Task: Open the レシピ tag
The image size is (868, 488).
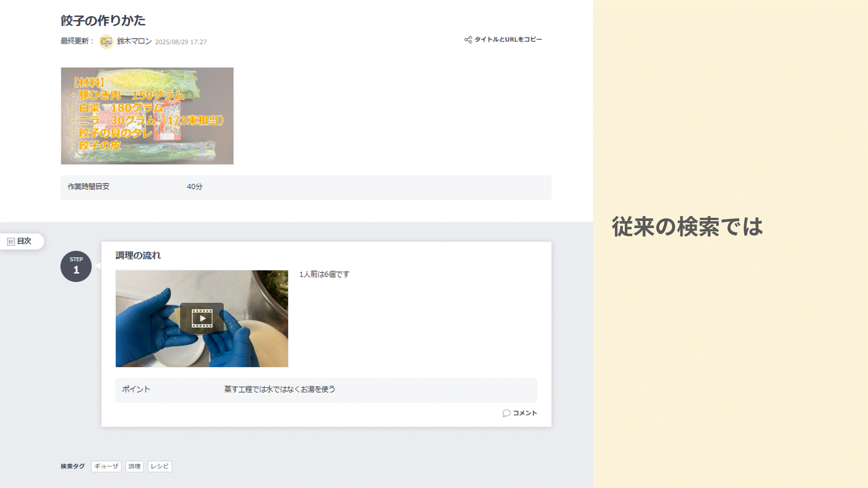Action: [x=159, y=466]
